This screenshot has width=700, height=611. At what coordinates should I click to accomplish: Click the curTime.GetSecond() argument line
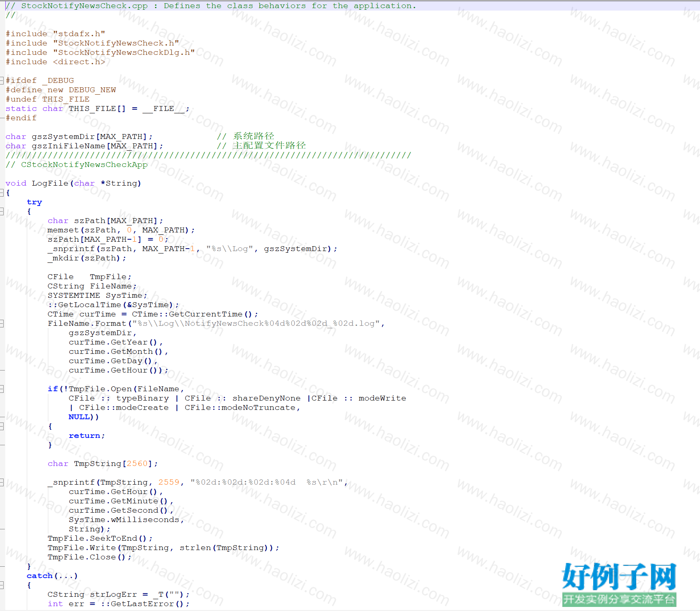pyautogui.click(x=121, y=510)
